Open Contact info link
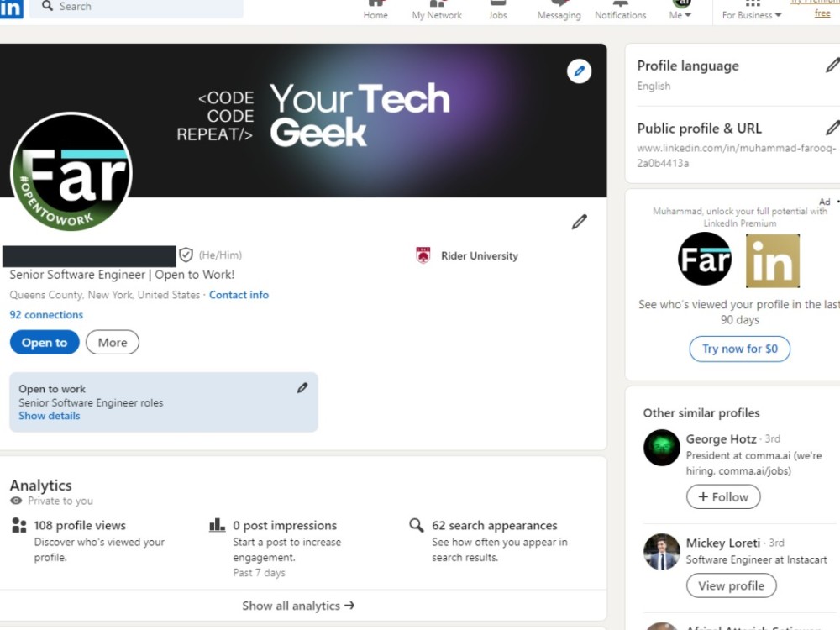Viewport: 840px width, 630px height. [239, 295]
